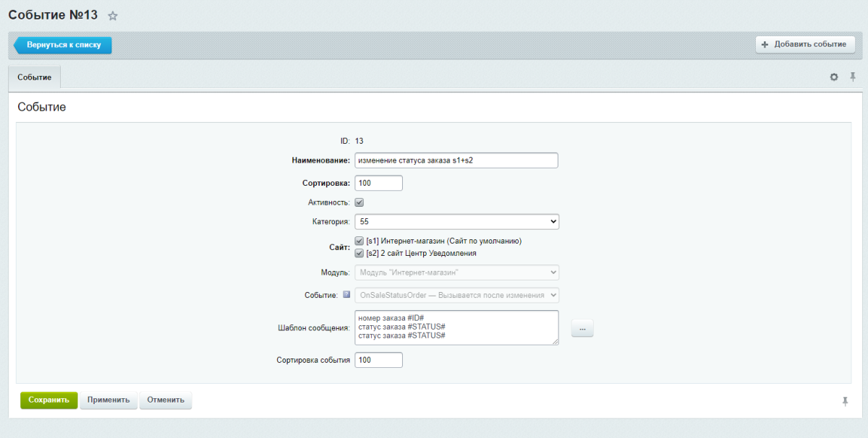Click the pin icon in bottom button bar

point(845,401)
